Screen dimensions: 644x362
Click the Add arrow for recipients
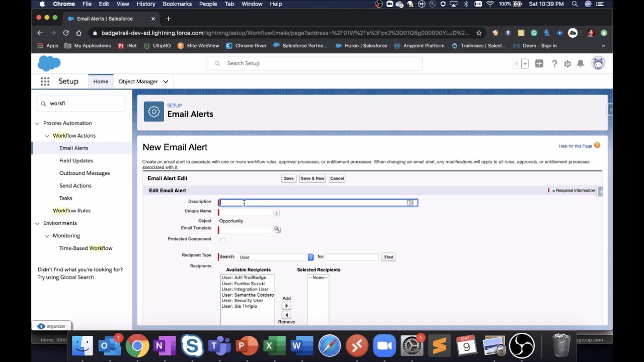[286, 306]
